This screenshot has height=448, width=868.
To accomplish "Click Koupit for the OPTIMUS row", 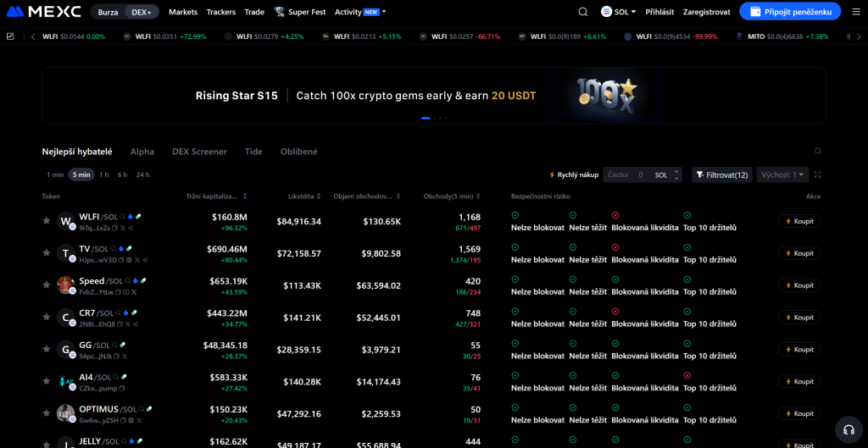I will click(799, 414).
